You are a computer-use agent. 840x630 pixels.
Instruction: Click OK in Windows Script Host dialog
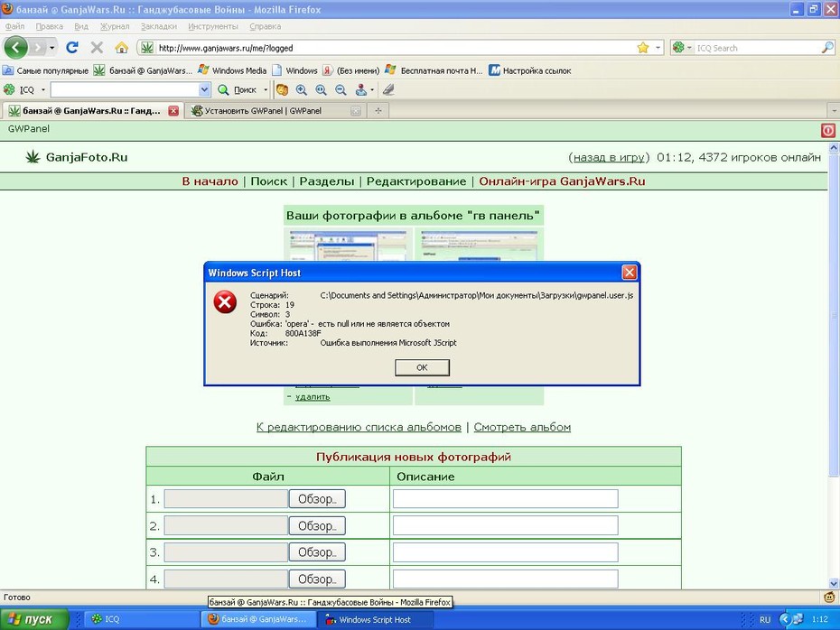pyautogui.click(x=422, y=367)
